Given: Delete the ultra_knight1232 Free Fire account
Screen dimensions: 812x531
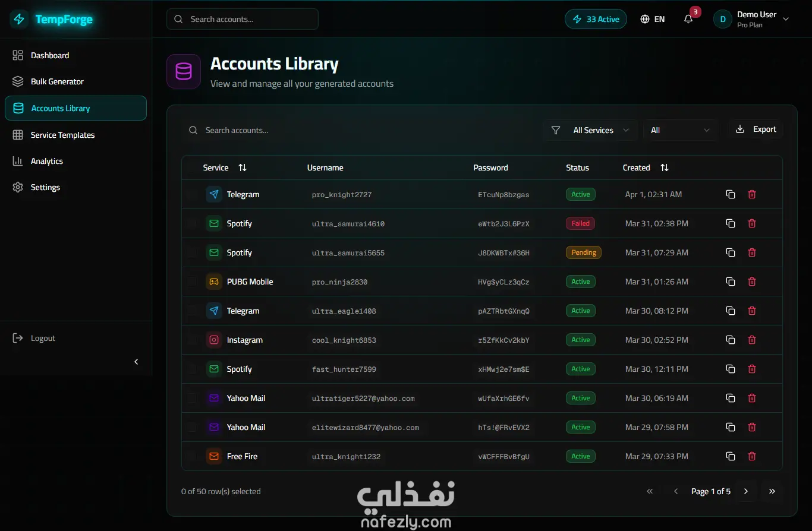Looking at the screenshot, I should click(752, 456).
